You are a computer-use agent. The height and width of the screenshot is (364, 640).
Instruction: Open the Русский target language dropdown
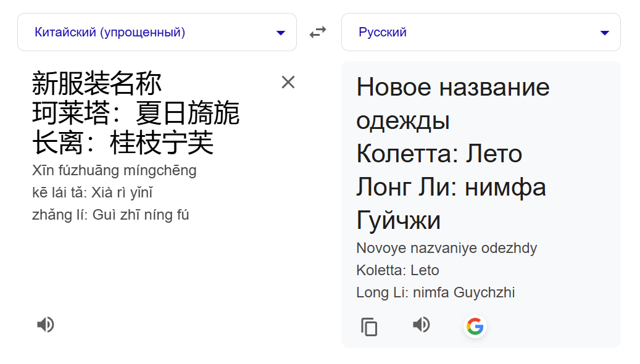pyautogui.click(x=481, y=32)
